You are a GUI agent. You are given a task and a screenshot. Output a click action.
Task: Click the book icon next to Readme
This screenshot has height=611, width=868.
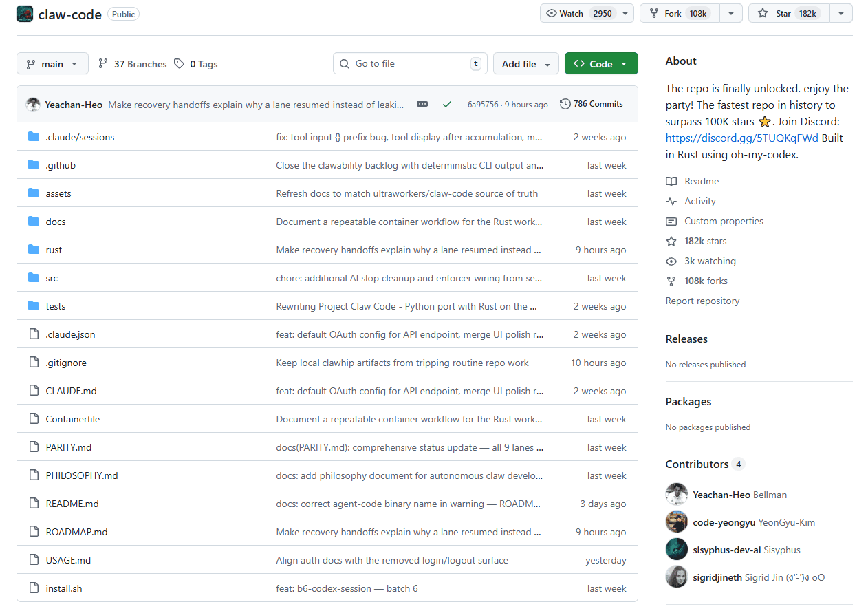671,181
